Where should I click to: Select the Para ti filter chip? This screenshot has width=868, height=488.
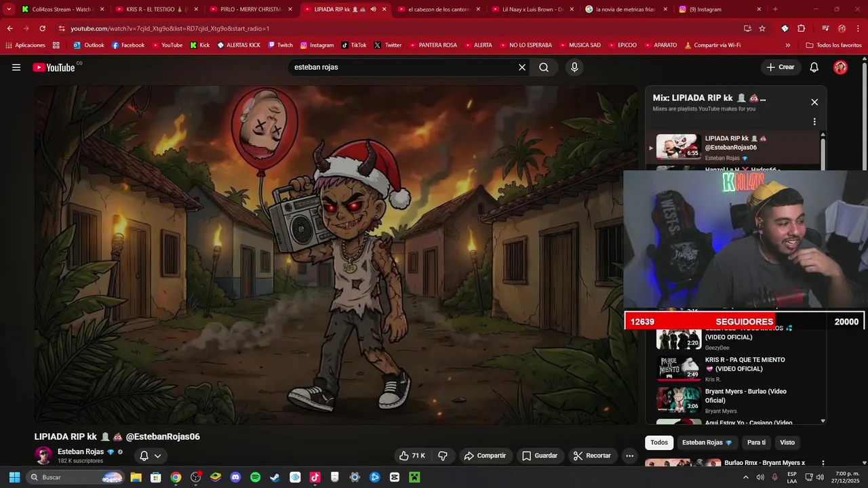point(756,443)
